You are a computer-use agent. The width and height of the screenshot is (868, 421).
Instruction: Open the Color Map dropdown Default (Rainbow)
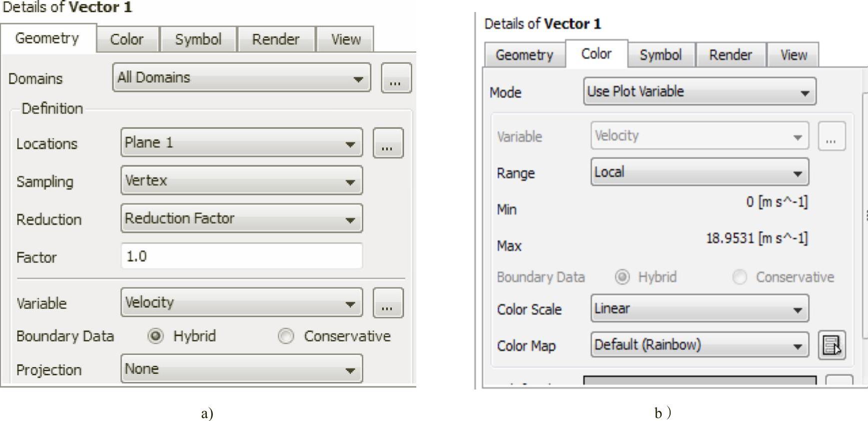tap(700, 345)
